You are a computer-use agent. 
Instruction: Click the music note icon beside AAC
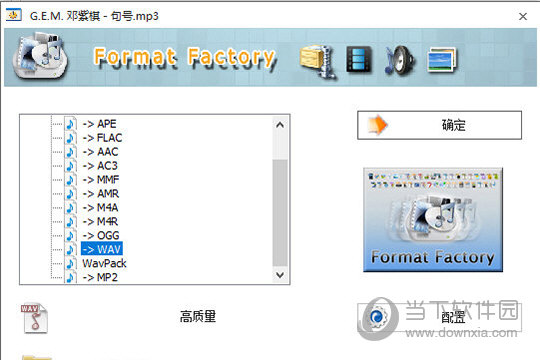click(71, 152)
